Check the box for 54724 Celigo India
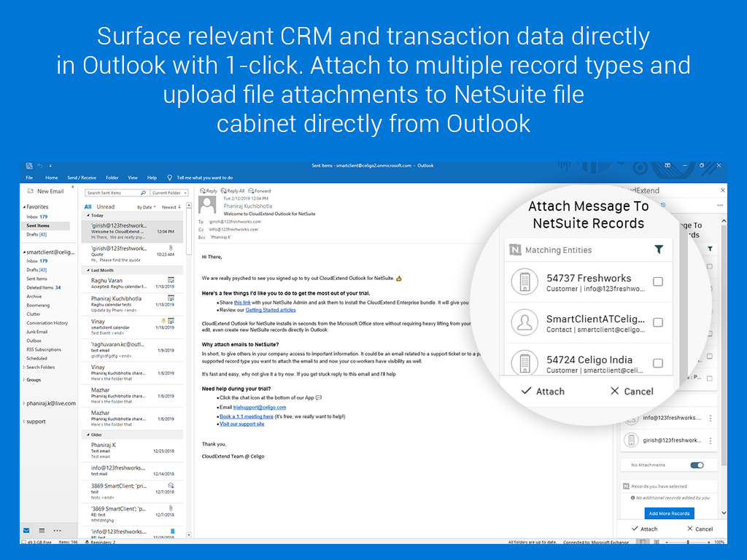The image size is (747, 560). (x=658, y=363)
